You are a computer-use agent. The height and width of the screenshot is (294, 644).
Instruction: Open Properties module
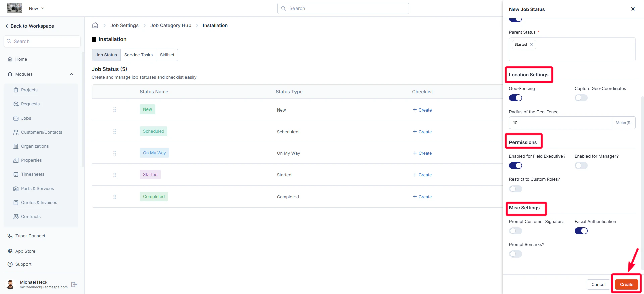(x=31, y=160)
